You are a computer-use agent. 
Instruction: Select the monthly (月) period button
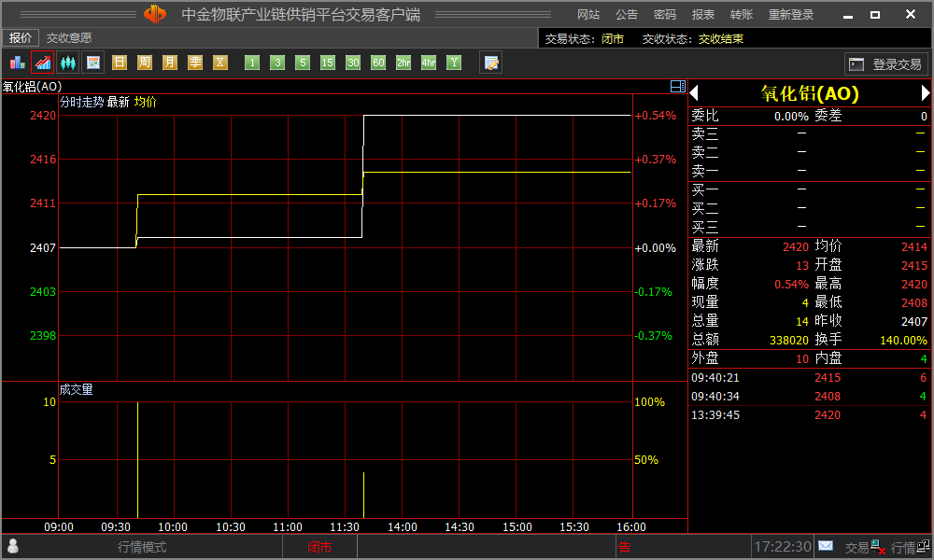(170, 63)
